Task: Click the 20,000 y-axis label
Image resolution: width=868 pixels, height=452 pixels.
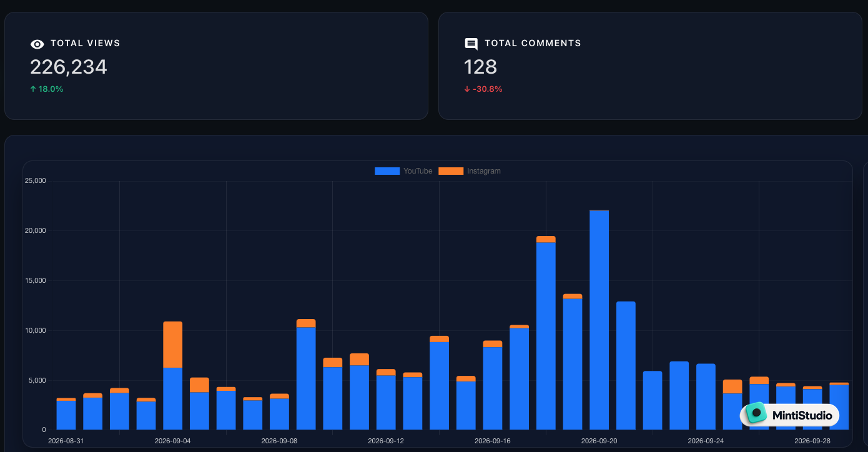Action: (36, 231)
